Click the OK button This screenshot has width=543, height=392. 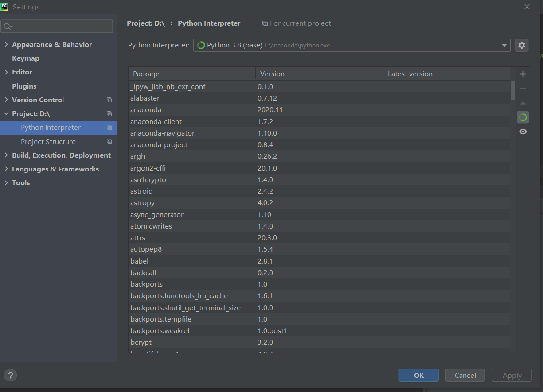[419, 375]
